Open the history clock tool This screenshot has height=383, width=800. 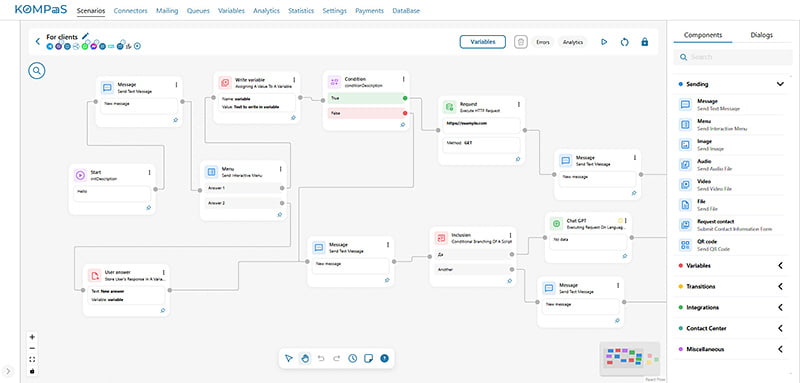pyautogui.click(x=353, y=359)
